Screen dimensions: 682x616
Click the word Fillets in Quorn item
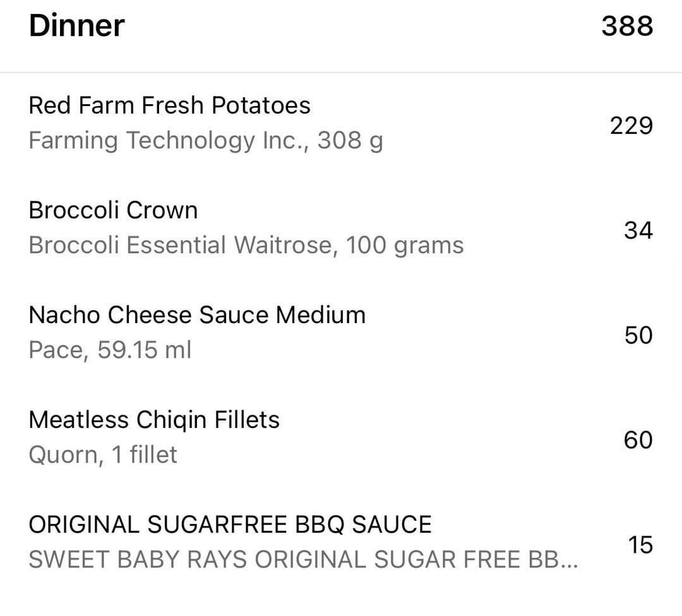[247, 420]
